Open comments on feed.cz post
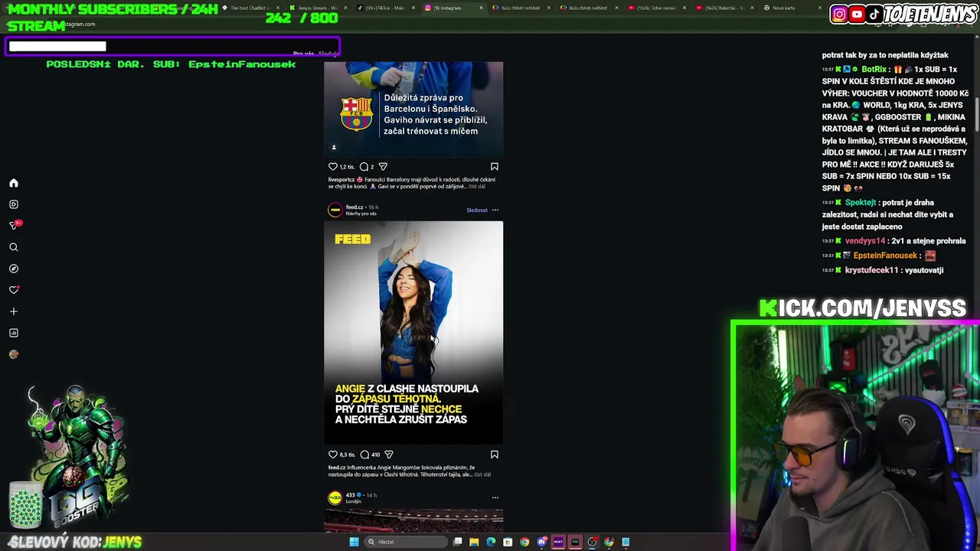 (364, 455)
